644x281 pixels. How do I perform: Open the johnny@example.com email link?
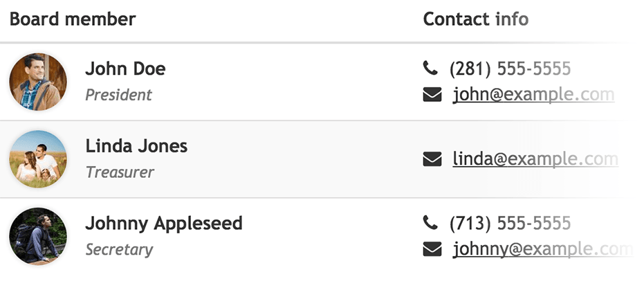click(543, 249)
